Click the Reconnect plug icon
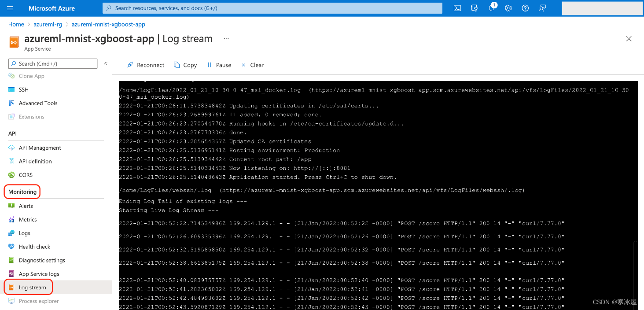The width and height of the screenshot is (644, 310). pos(130,65)
